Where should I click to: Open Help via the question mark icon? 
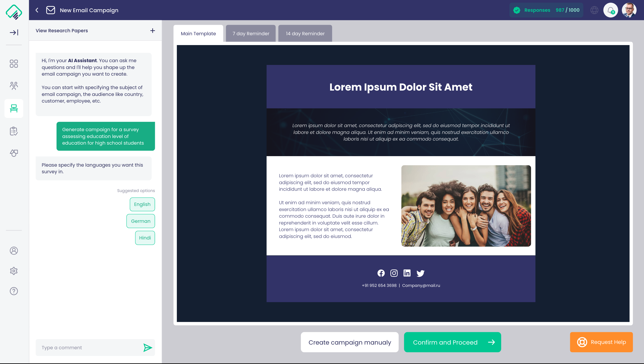tap(14, 291)
